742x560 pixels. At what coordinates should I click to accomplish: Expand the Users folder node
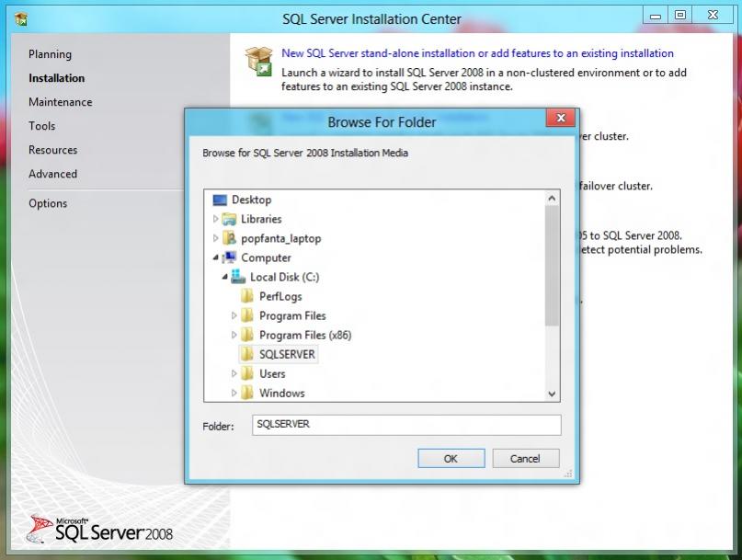click(234, 373)
